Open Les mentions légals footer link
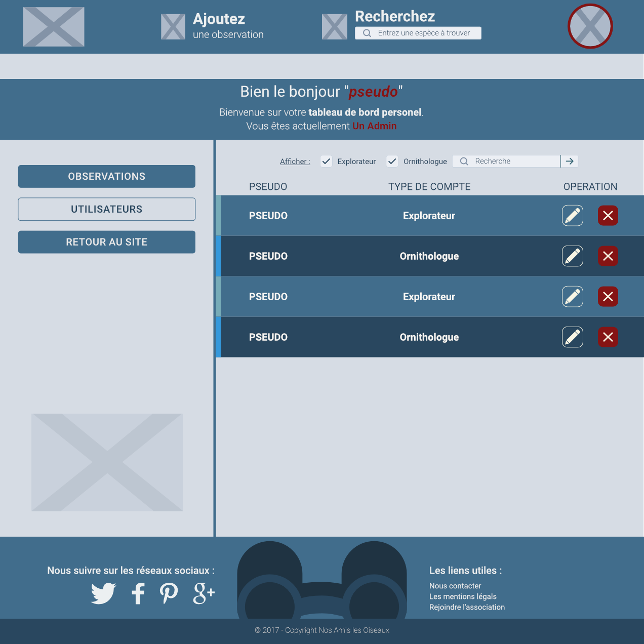 click(463, 596)
